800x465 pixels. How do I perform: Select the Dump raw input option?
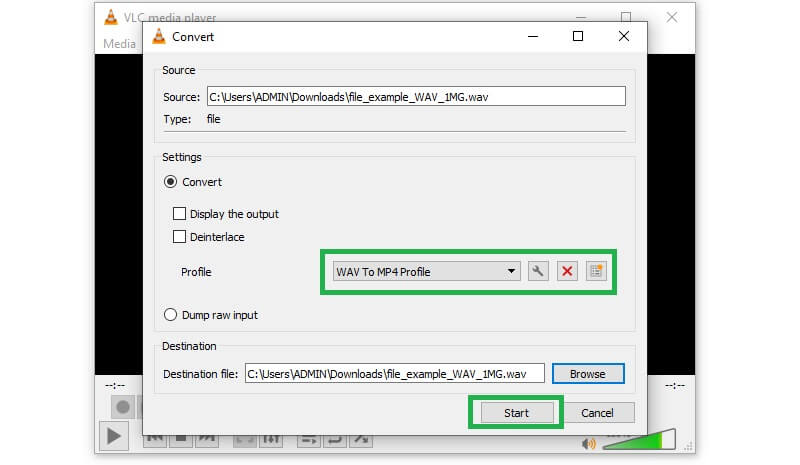[170, 315]
